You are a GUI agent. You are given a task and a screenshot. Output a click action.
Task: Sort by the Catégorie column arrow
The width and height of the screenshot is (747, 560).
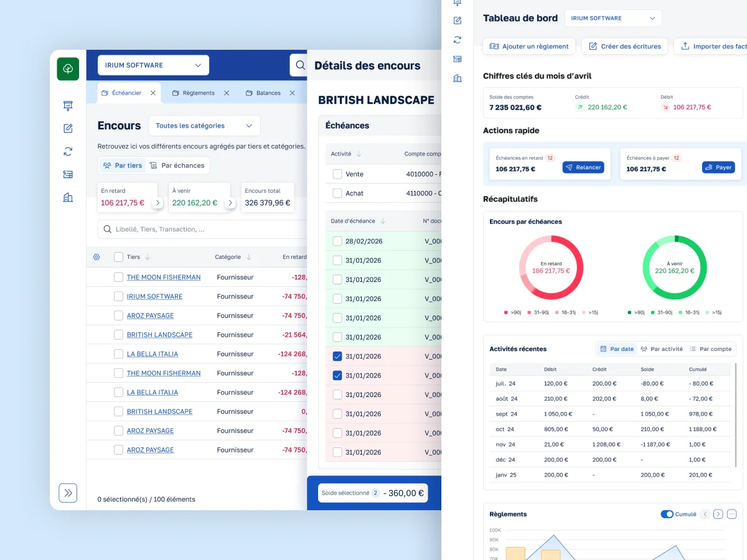click(248, 257)
